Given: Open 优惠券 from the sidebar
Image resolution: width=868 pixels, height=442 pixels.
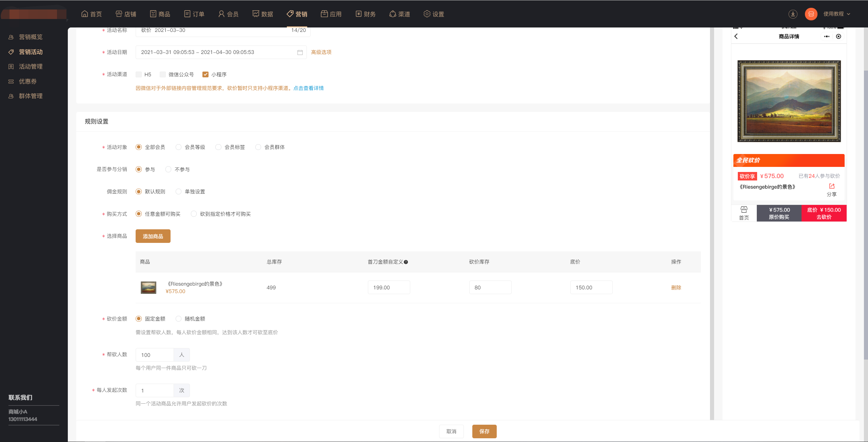Looking at the screenshot, I should [x=27, y=81].
